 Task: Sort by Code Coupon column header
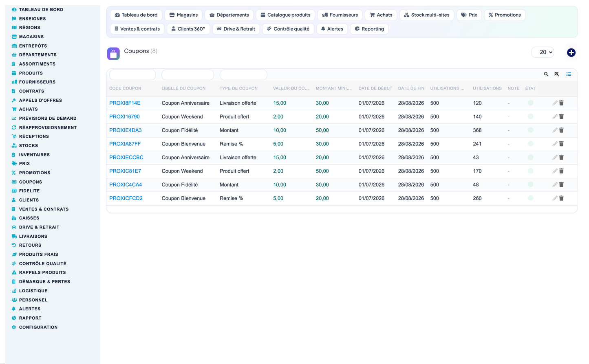point(125,88)
